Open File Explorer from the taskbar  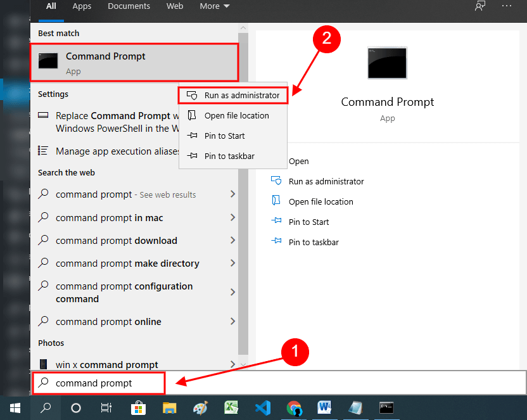[x=169, y=408]
